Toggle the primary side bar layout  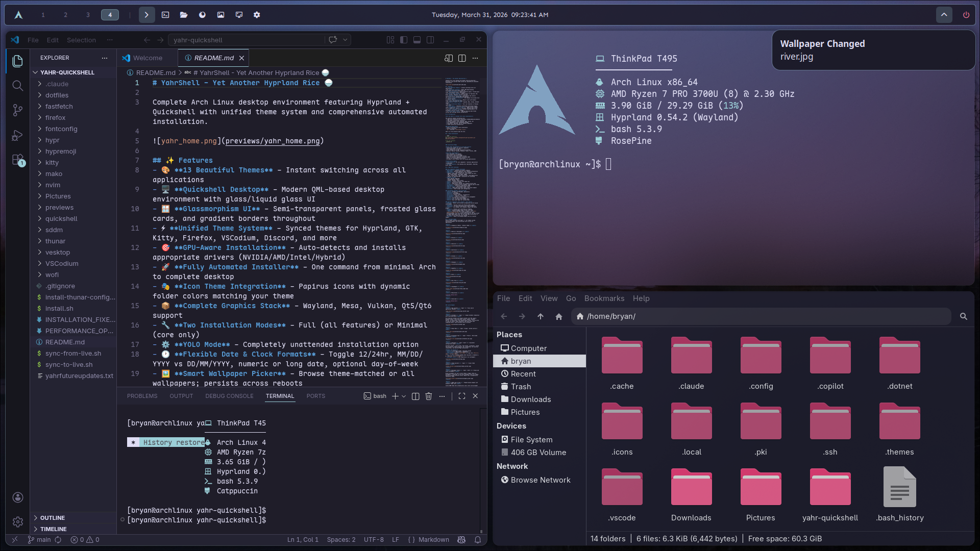click(x=404, y=40)
